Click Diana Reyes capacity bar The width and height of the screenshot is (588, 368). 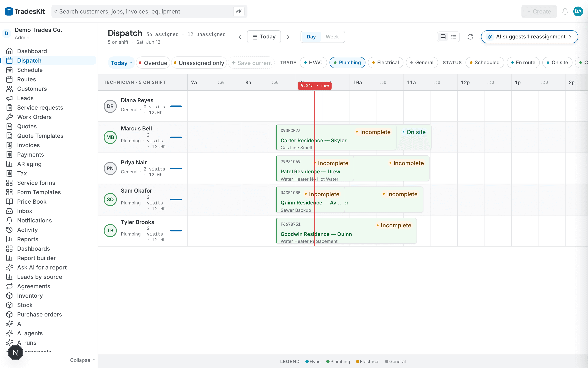(176, 106)
